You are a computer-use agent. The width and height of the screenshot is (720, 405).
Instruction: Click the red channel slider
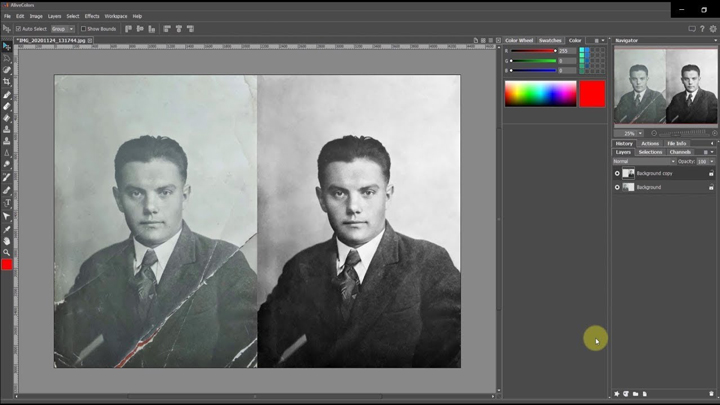[x=533, y=51]
